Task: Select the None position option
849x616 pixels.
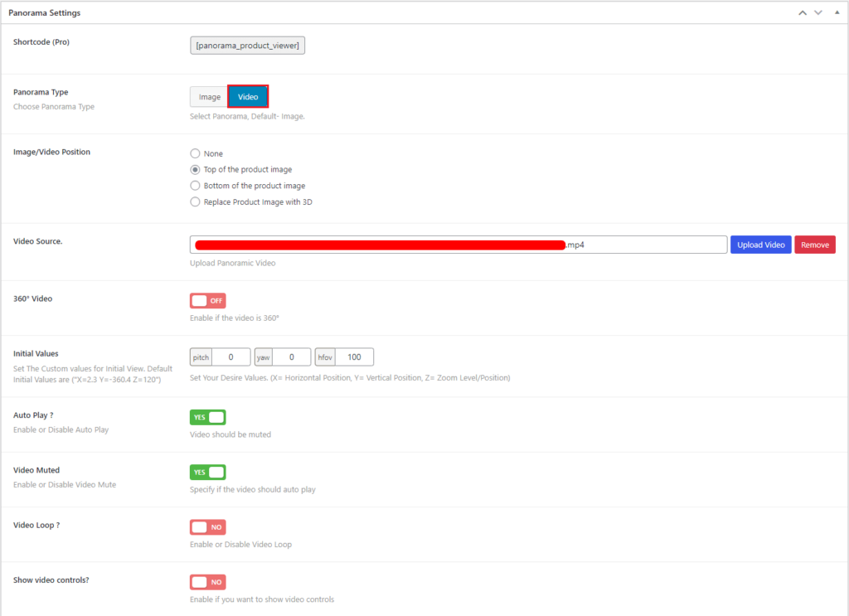Action: [x=194, y=153]
